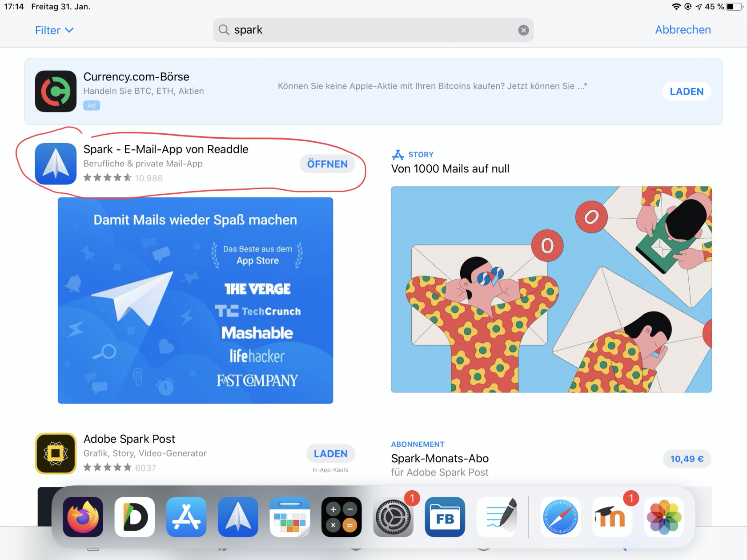Launch Safari from the dock
The image size is (747, 560).
pos(560,517)
